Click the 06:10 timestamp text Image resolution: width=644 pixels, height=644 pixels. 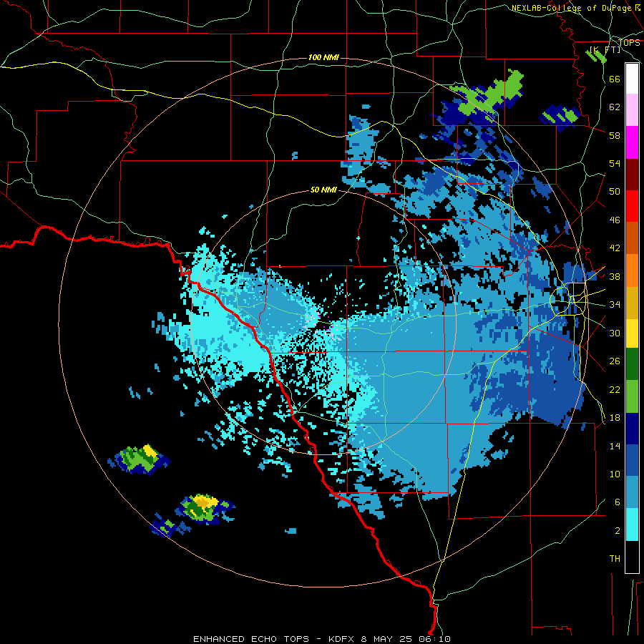point(434,639)
